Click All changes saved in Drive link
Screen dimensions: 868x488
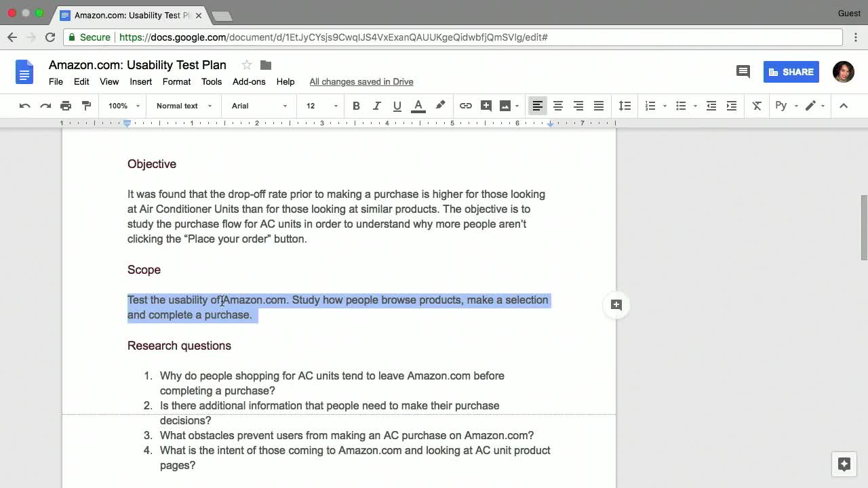pyautogui.click(x=361, y=81)
